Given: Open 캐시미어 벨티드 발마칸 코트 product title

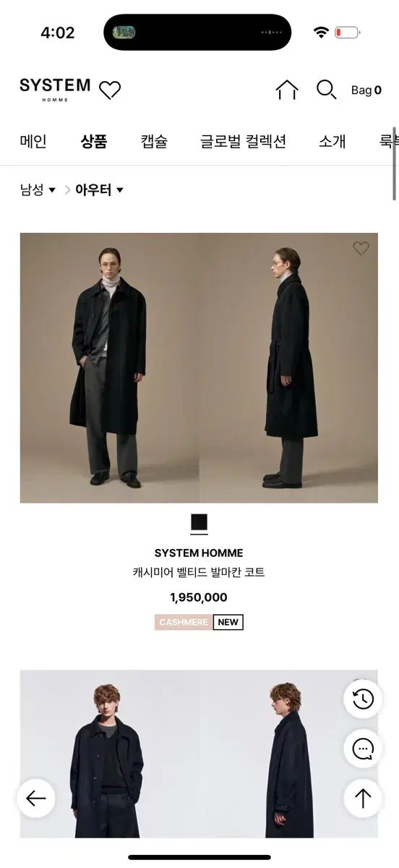Looking at the screenshot, I should coord(199,572).
